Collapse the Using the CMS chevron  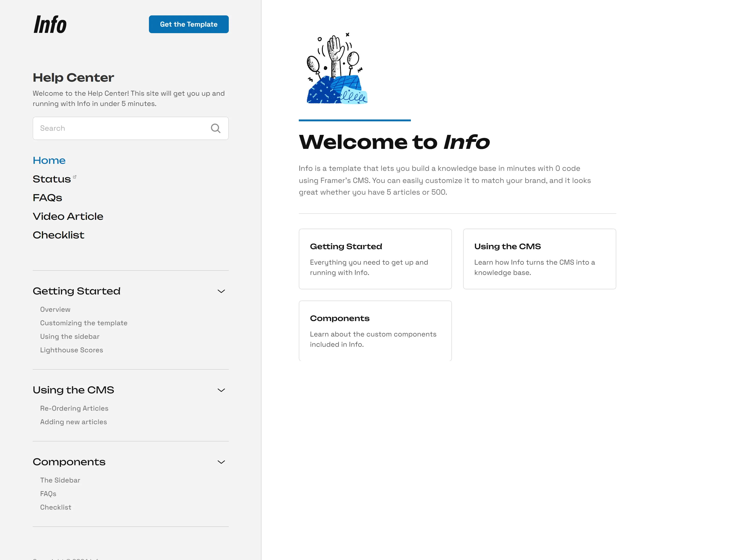(221, 390)
